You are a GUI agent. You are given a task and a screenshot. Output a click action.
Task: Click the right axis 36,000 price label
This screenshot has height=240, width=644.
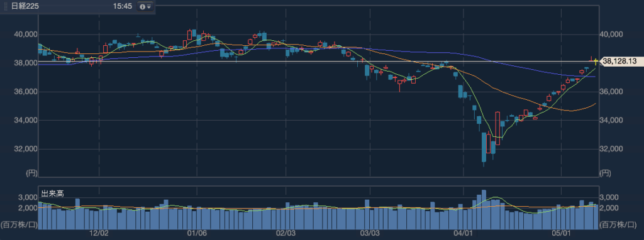[x=612, y=92]
